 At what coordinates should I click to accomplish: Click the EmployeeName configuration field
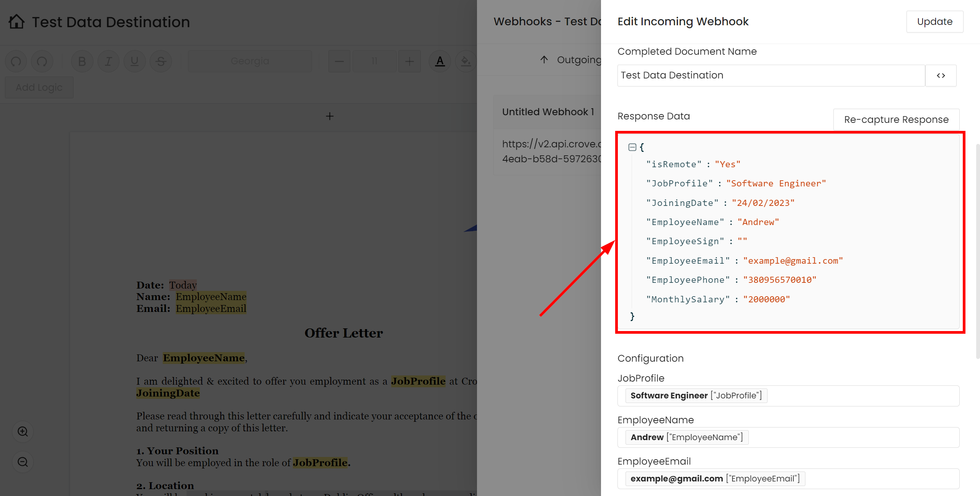click(x=788, y=437)
